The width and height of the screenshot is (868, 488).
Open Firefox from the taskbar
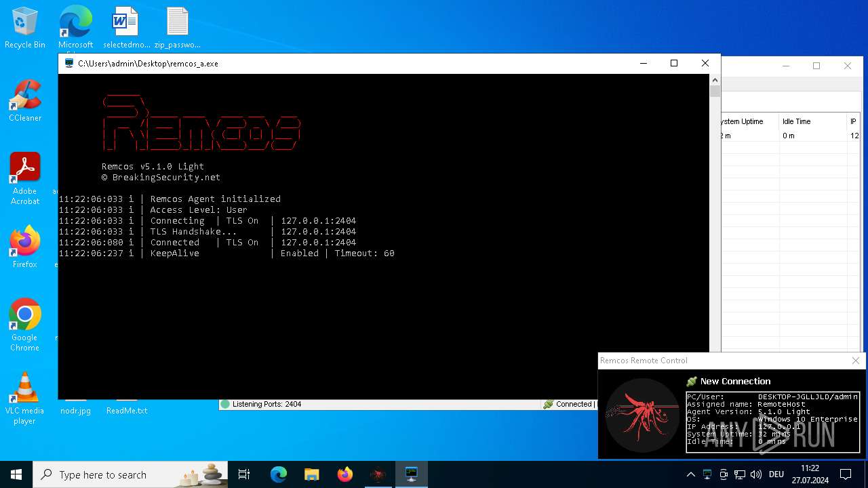coord(344,474)
